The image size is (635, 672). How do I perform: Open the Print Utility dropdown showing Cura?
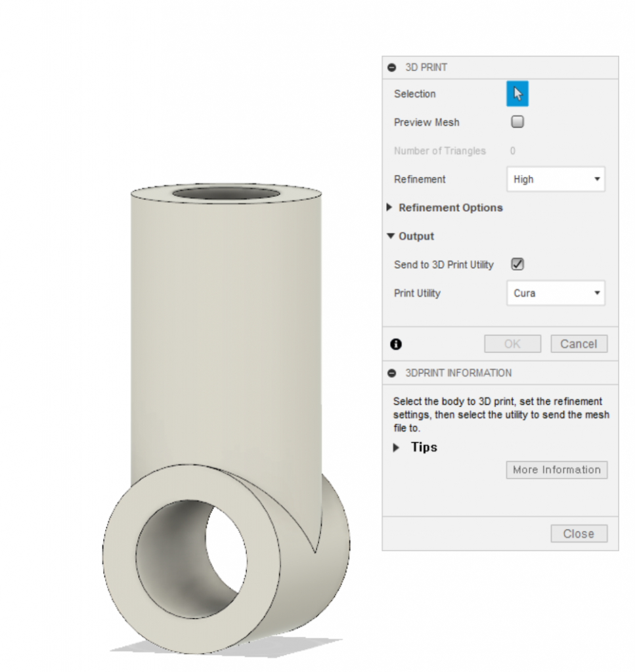[x=556, y=293]
